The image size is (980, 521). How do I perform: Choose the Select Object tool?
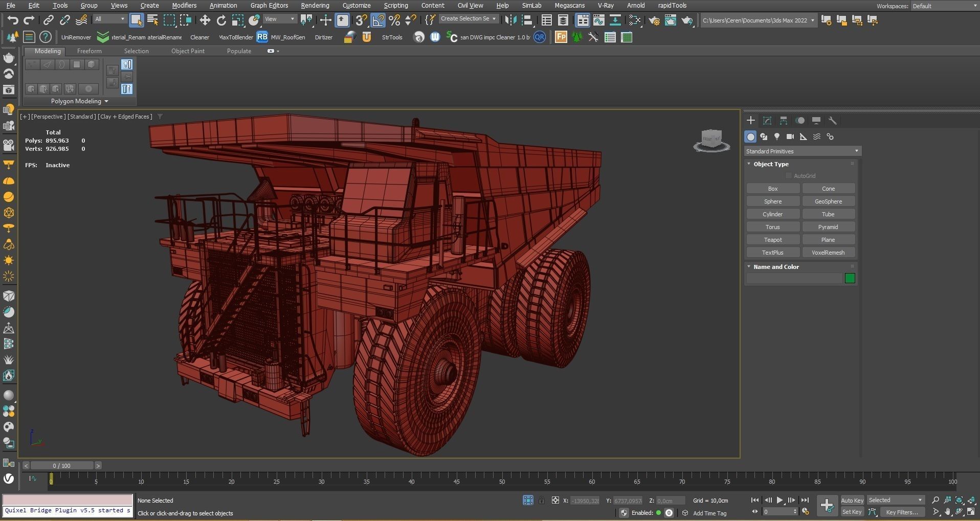point(136,20)
